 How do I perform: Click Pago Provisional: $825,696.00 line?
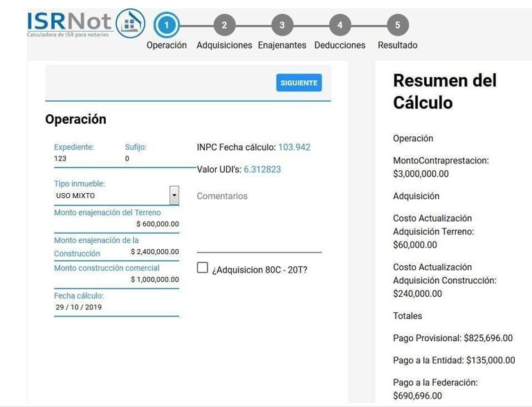(x=452, y=338)
